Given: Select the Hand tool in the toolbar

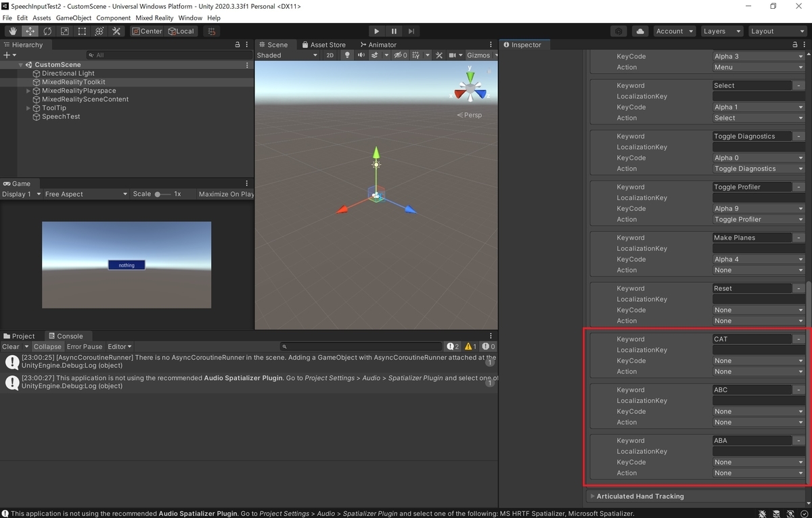Looking at the screenshot, I should (x=13, y=31).
